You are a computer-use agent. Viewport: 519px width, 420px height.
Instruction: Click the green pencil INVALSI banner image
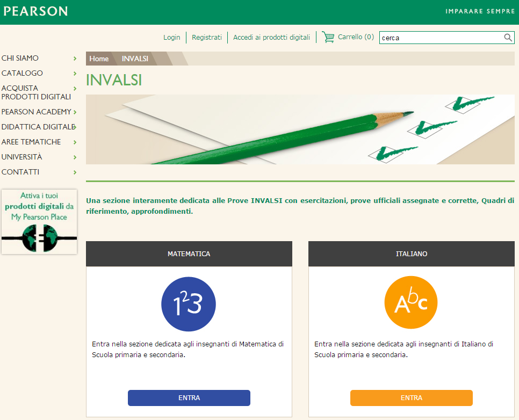(300, 129)
